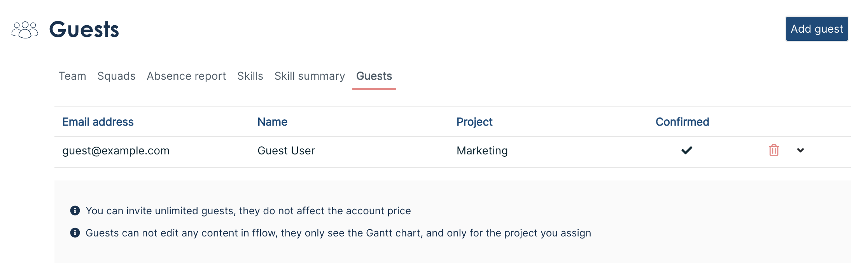Click the Confirmed column header
This screenshot has width=868, height=280.
[x=682, y=122]
